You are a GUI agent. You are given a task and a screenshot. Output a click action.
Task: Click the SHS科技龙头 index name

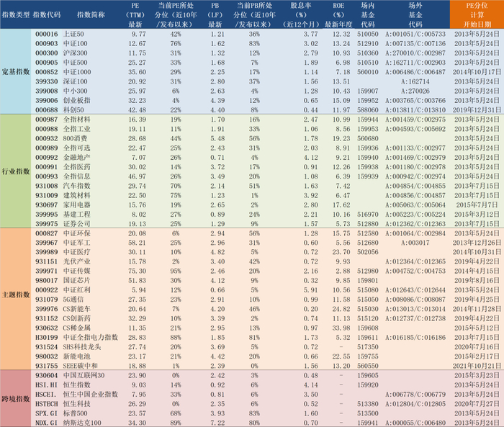pyautogui.click(x=82, y=347)
